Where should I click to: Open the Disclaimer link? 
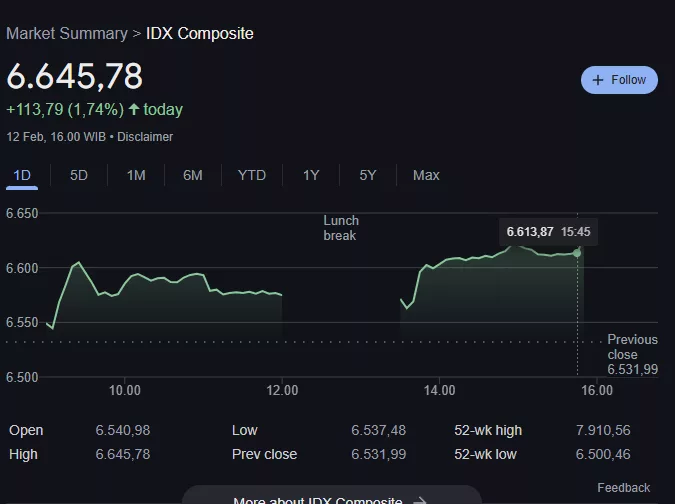[145, 137]
